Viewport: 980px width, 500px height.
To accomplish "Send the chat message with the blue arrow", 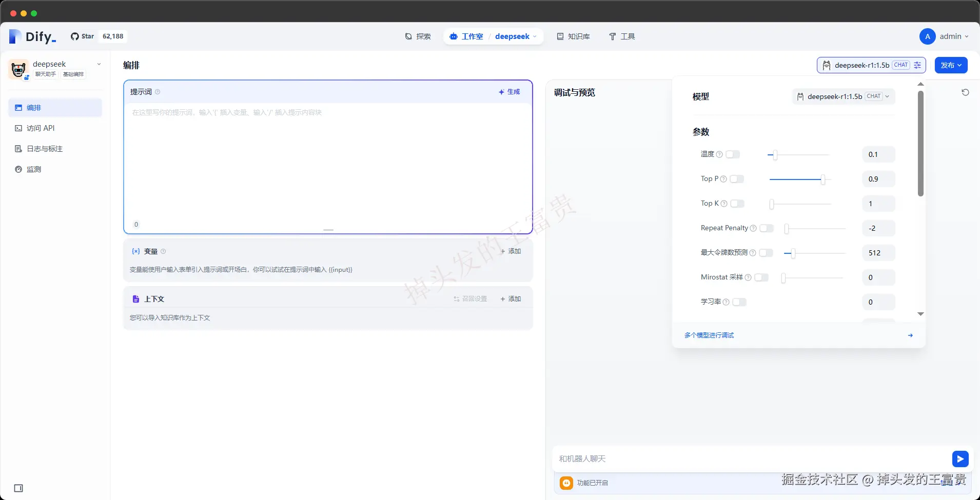I will (960, 459).
